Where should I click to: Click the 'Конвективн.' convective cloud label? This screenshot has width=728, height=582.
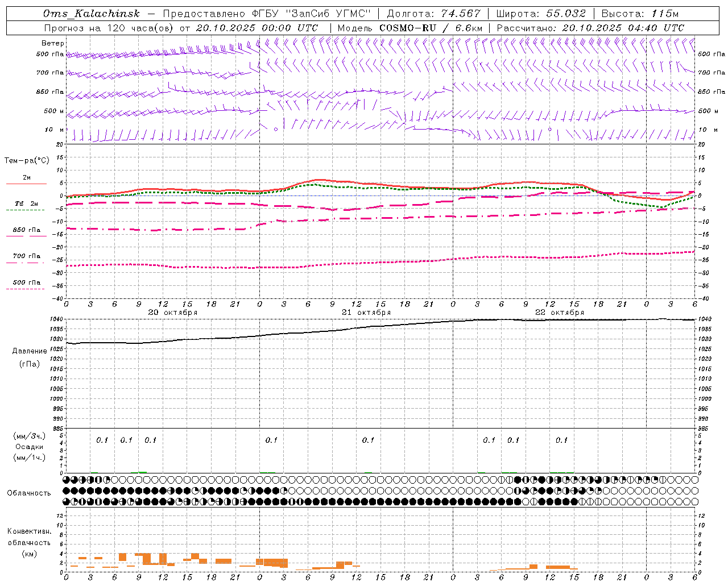29,531
